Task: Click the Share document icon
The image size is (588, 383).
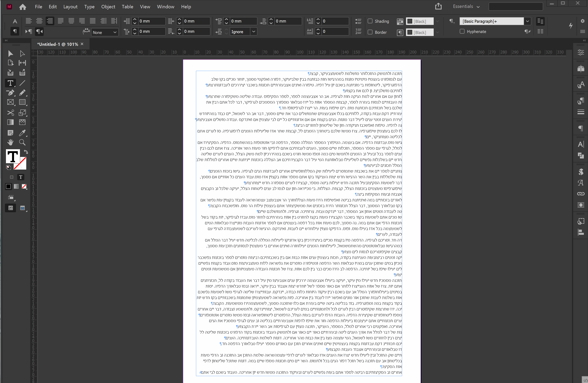Action: (438, 7)
